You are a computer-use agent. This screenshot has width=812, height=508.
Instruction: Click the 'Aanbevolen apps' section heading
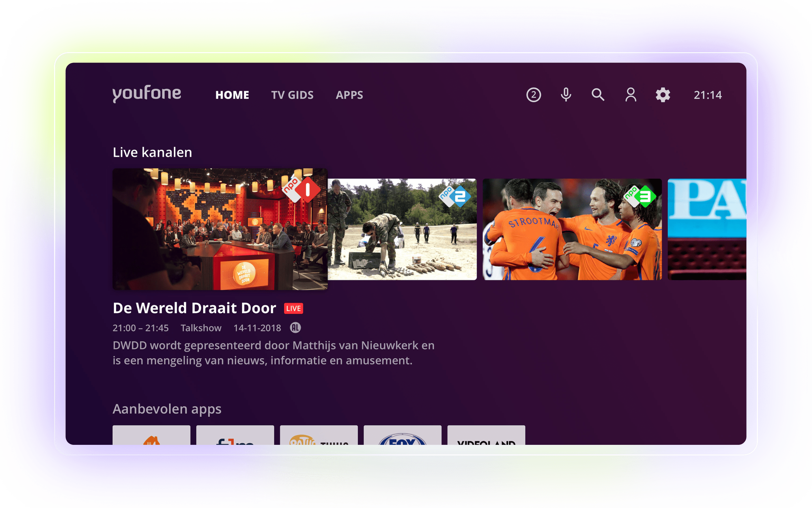pyautogui.click(x=167, y=409)
